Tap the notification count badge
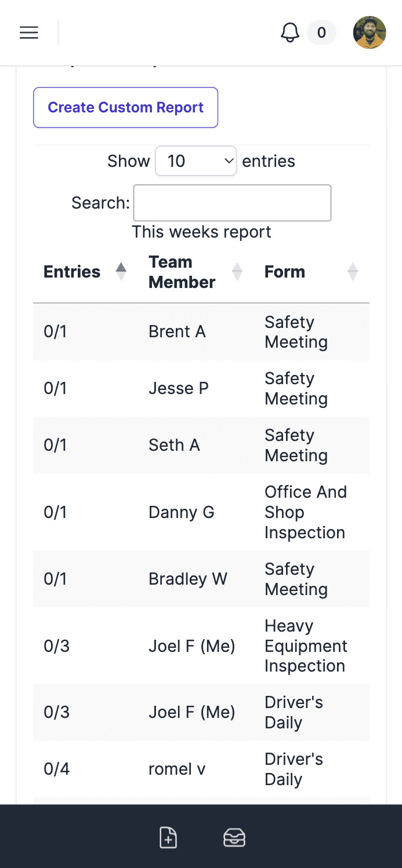Screen dimensions: 402x868 click(321, 32)
